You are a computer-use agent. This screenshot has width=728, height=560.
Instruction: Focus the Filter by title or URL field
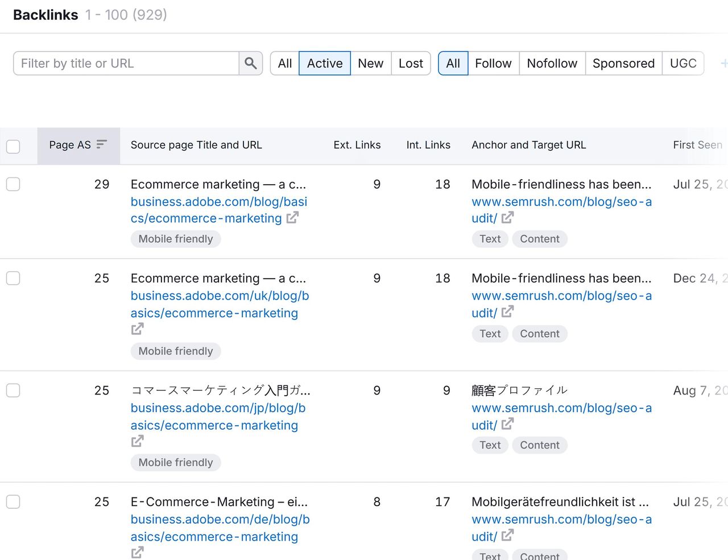[126, 63]
